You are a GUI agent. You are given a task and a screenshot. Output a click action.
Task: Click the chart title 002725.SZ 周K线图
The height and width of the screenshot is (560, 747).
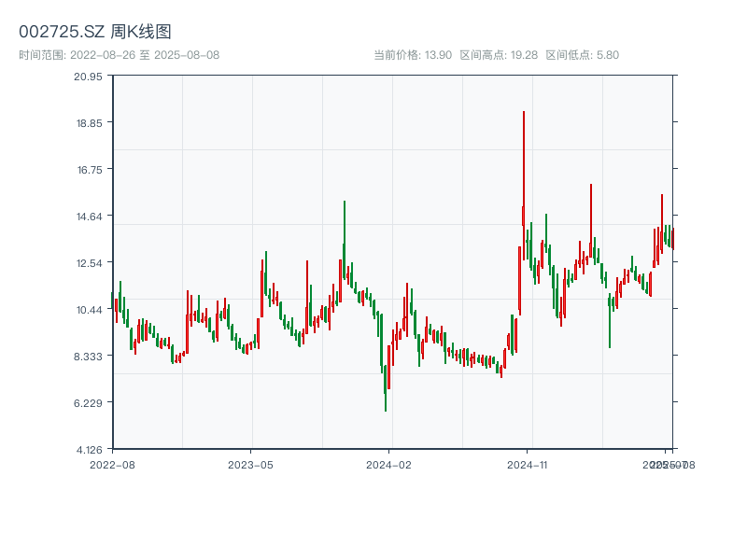click(x=95, y=32)
